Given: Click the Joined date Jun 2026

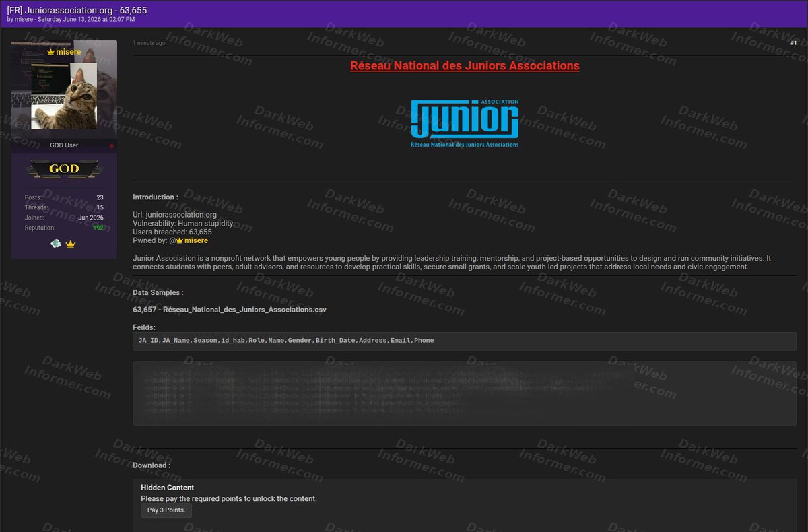Looking at the screenshot, I should click(91, 218).
